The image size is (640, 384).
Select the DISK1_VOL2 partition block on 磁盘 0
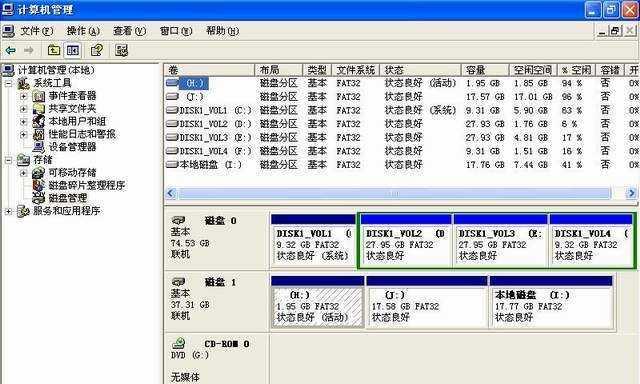[x=406, y=240]
